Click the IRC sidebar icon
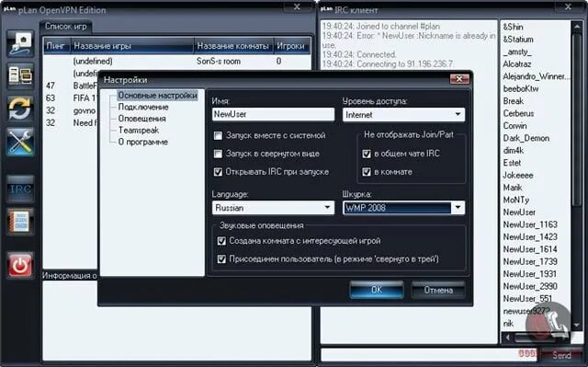The height and width of the screenshot is (367, 588). pyautogui.click(x=20, y=189)
